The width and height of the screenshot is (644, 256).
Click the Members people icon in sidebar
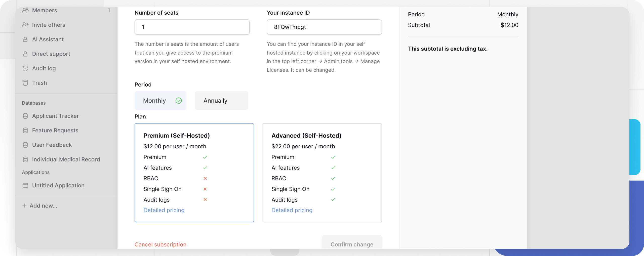(x=25, y=10)
